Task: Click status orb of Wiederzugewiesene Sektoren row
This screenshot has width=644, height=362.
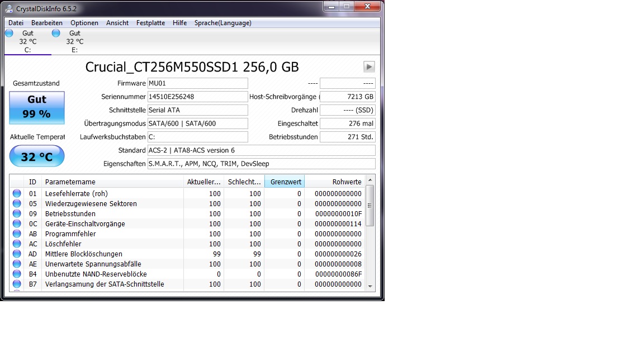Action: click(17, 203)
